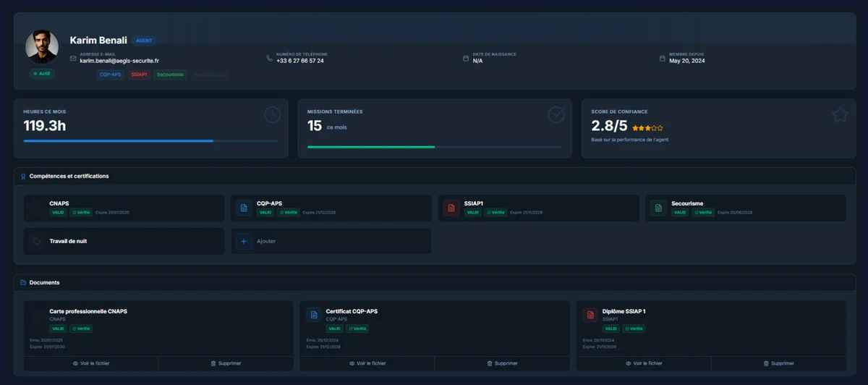The image size is (868, 385).
Task: Click the star icon on trust score card
Action: pos(839,114)
